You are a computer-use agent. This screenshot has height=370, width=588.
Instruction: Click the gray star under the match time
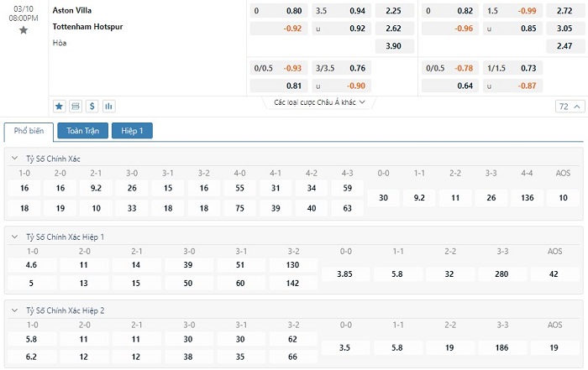pyautogui.click(x=24, y=30)
